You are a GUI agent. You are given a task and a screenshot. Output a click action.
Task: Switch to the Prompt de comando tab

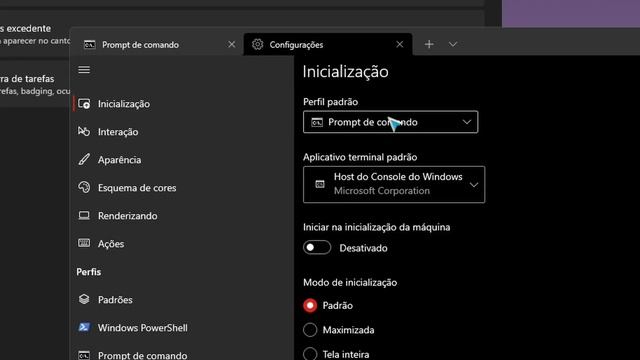click(157, 44)
